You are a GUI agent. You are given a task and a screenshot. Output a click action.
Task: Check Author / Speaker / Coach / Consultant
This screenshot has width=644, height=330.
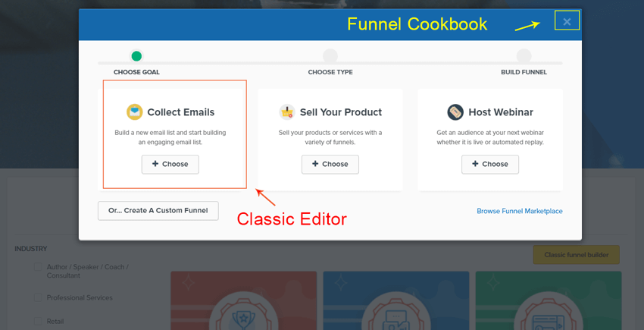pos(38,267)
